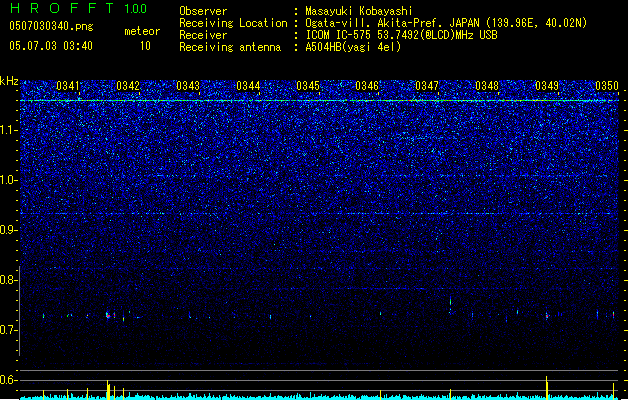Click the 'meteor' label
Image resolution: width=629 pixels, height=400 pixels.
pyautogui.click(x=142, y=31)
